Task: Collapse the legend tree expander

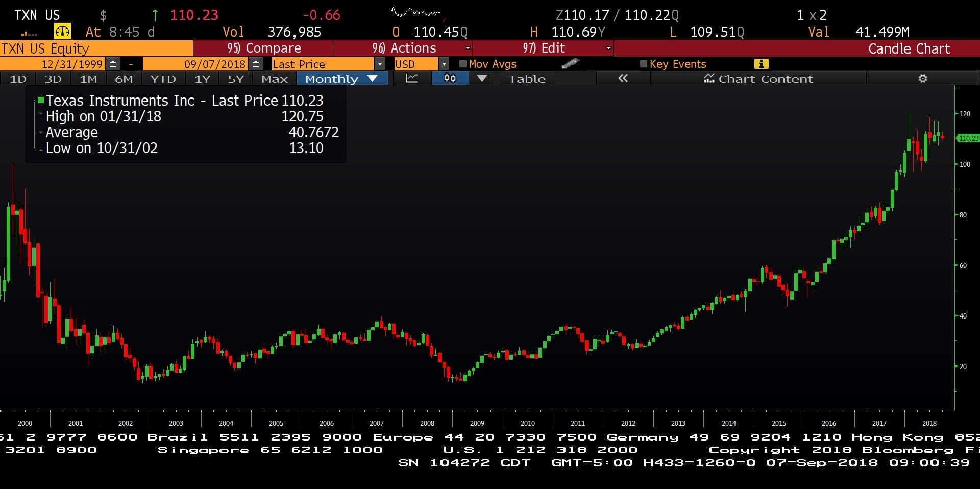Action: coord(34,101)
